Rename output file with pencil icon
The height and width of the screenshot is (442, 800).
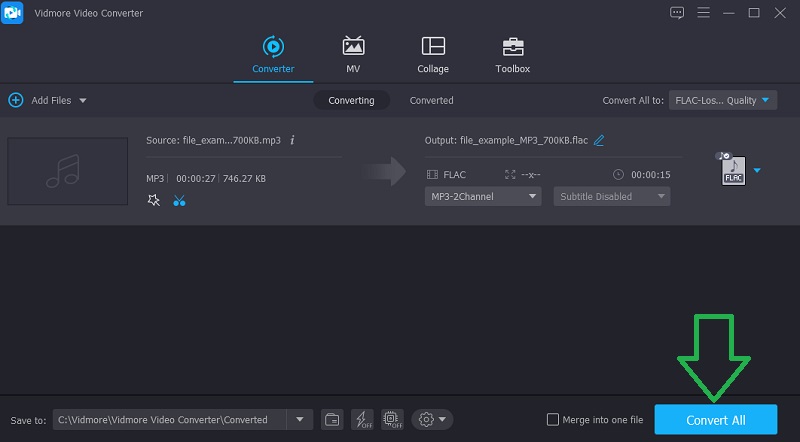[599, 140]
